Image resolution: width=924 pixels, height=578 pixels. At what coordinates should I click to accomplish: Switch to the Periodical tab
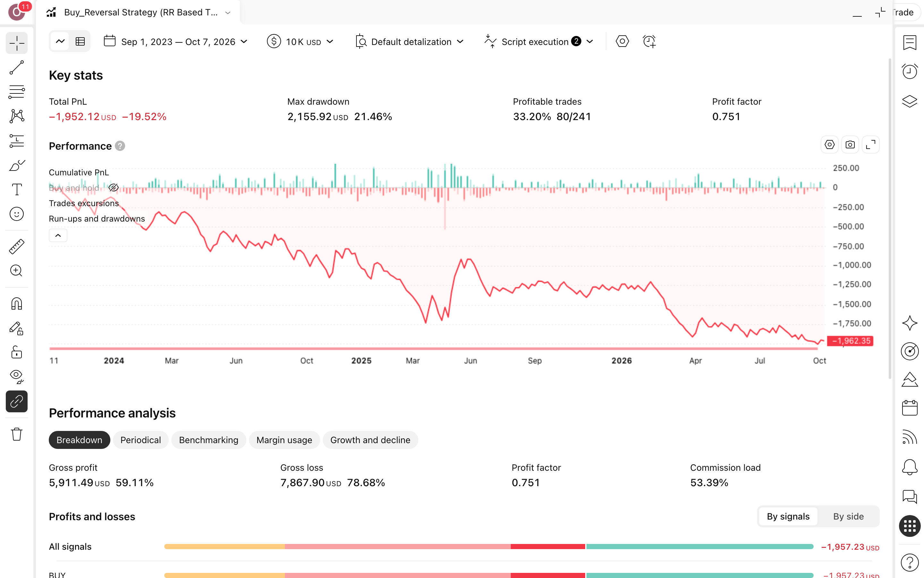[141, 440]
